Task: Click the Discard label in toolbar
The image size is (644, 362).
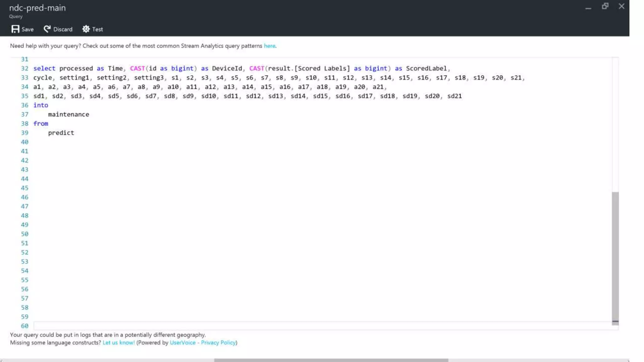Action: (x=63, y=30)
